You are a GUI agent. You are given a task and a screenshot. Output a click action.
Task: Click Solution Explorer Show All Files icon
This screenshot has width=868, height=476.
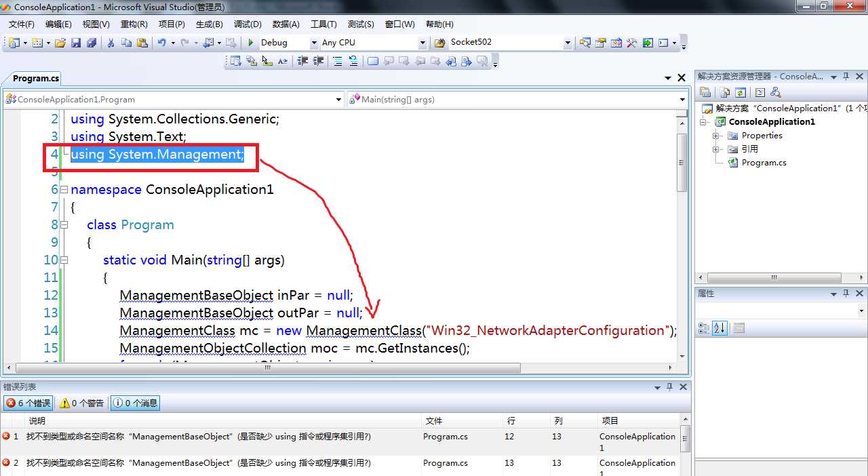pos(725,93)
